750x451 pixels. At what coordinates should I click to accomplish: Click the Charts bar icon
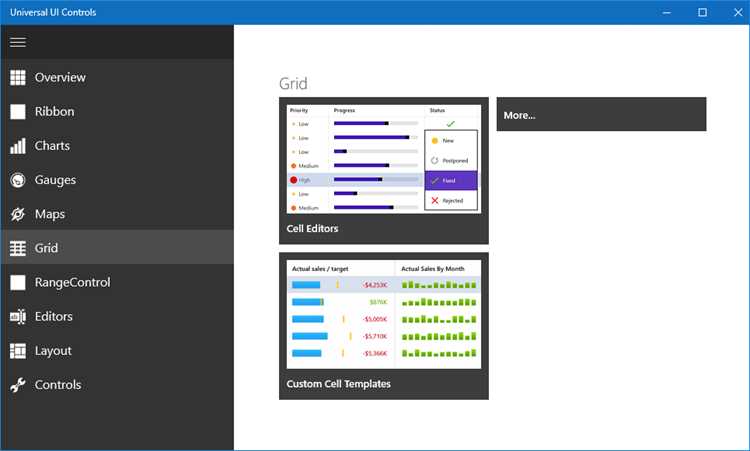pyautogui.click(x=18, y=146)
